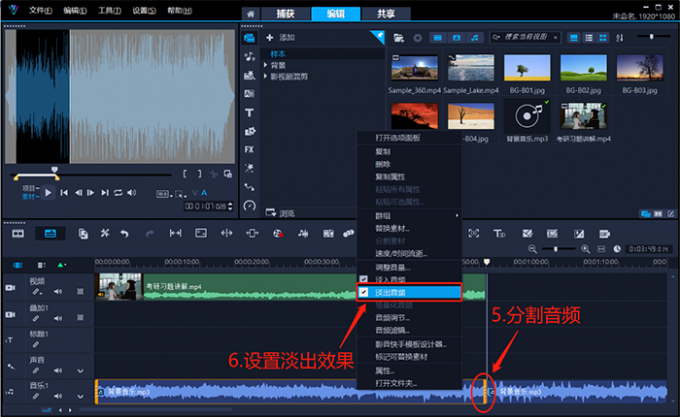Screen dimensions: 680x417
Task: Toggle the 淡出音频 fade-out checkbox item
Action: (x=409, y=293)
